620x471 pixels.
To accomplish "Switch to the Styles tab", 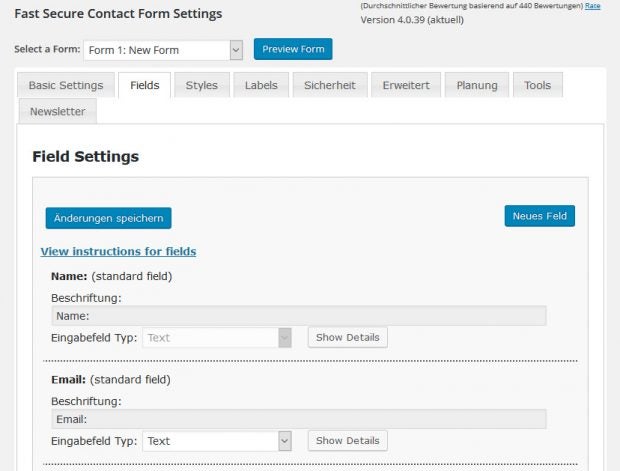I will click(202, 85).
